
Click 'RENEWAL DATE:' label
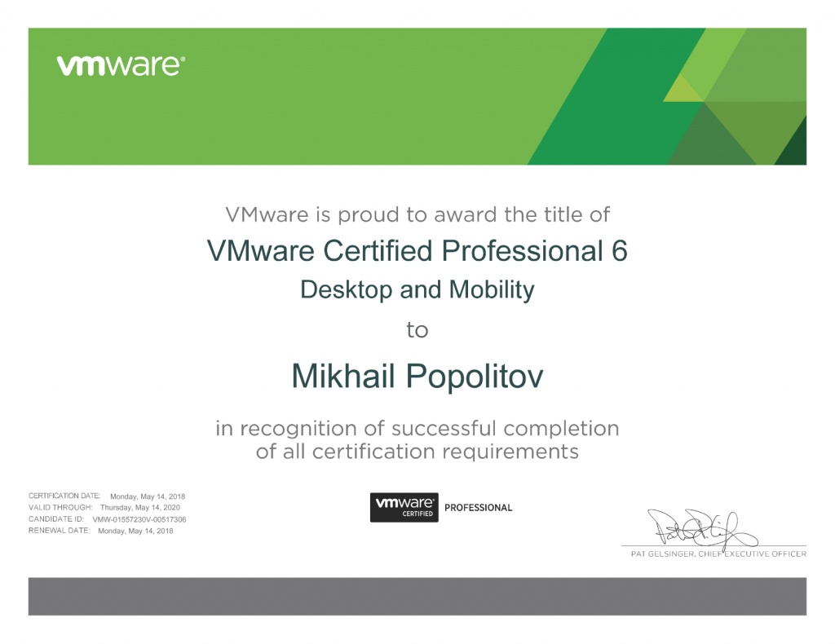coord(59,531)
